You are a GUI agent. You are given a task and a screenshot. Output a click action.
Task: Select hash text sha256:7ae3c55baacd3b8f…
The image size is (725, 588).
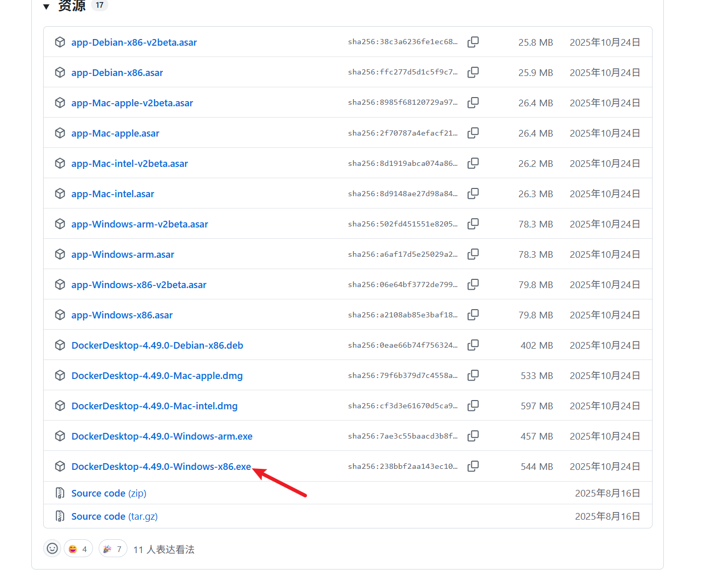click(x=403, y=436)
